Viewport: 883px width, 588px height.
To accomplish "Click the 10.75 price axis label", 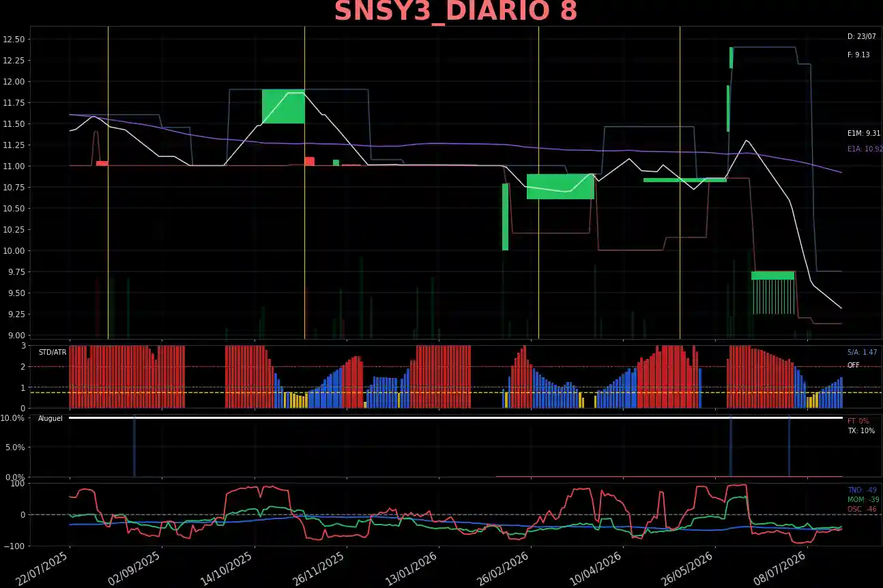I will point(14,188).
